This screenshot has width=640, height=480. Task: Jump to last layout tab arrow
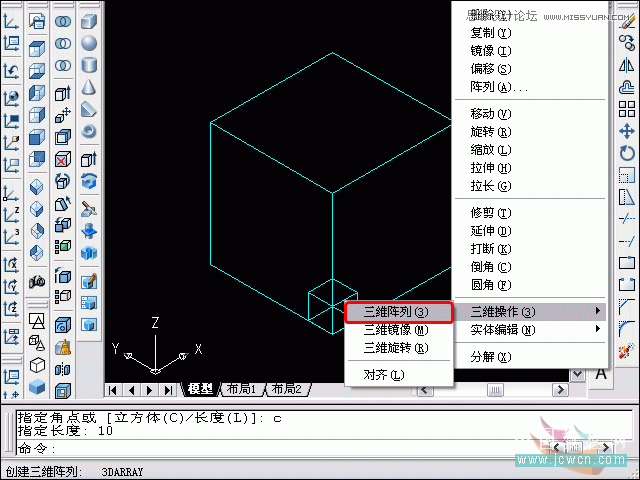[168, 390]
